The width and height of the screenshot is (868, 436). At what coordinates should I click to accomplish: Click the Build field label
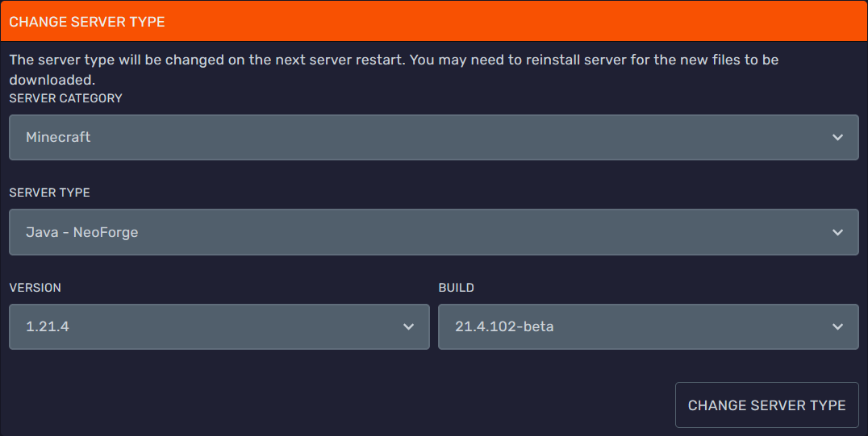click(x=457, y=288)
